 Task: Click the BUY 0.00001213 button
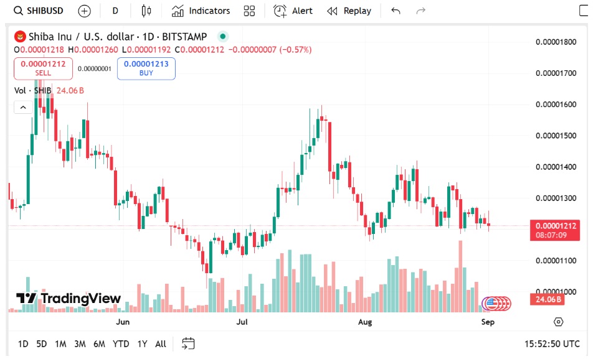point(146,68)
